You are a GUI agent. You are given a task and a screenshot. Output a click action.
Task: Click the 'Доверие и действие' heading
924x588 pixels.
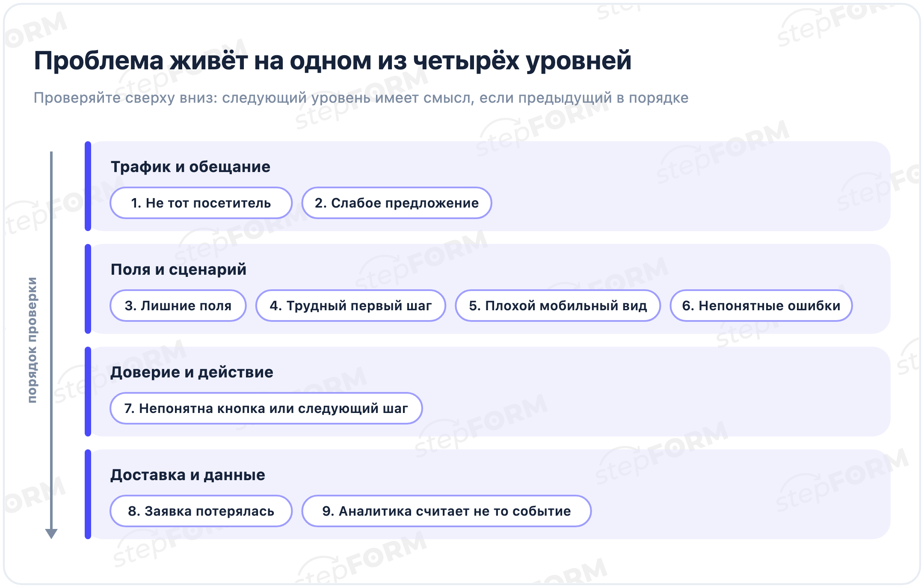192,372
